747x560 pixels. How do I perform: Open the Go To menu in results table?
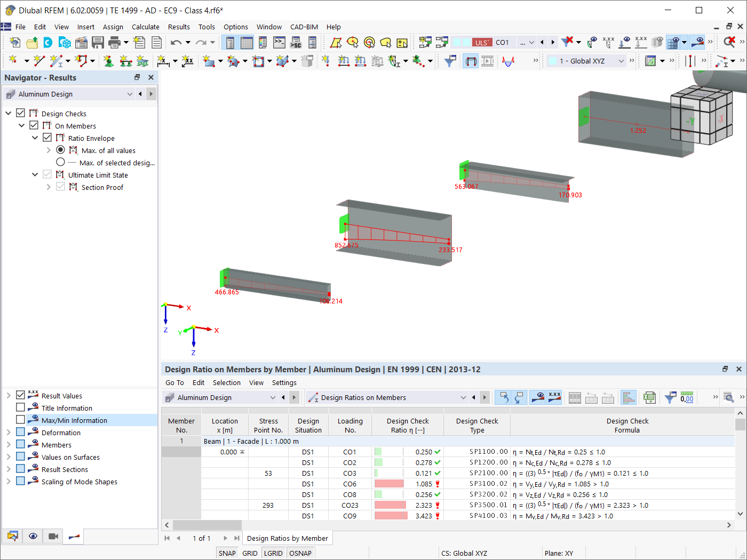point(174,382)
